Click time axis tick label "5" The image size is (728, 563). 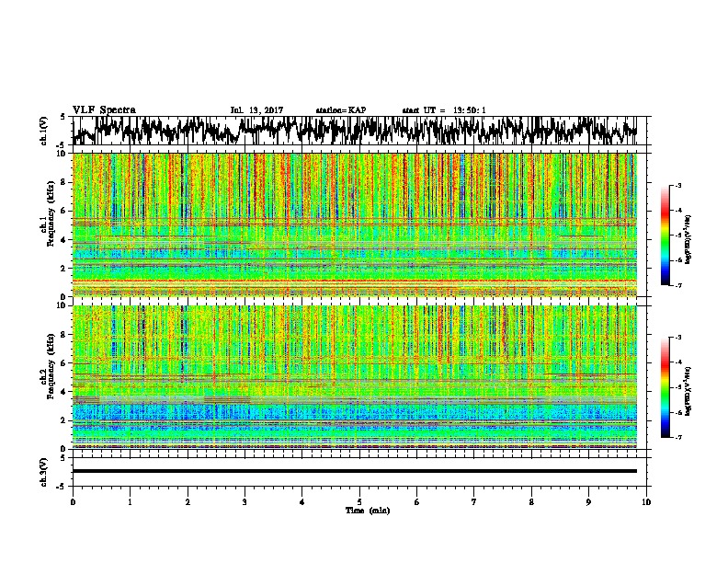point(359,502)
